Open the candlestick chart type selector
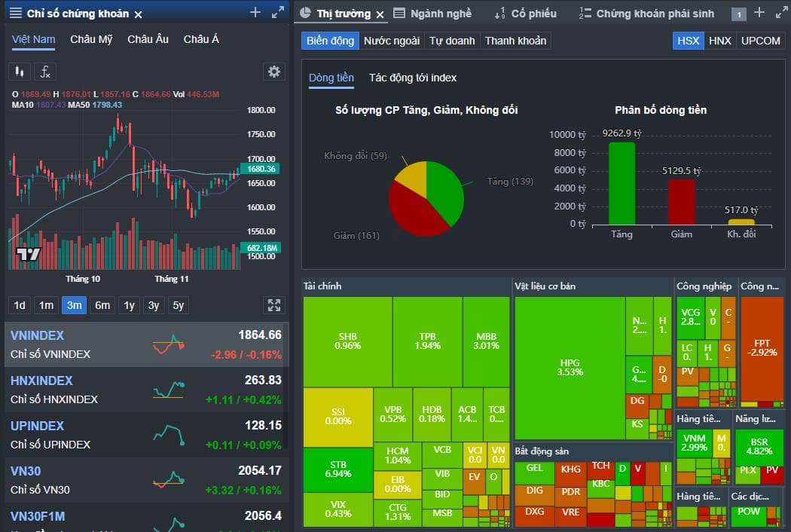The width and height of the screenshot is (791, 532). click(19, 72)
